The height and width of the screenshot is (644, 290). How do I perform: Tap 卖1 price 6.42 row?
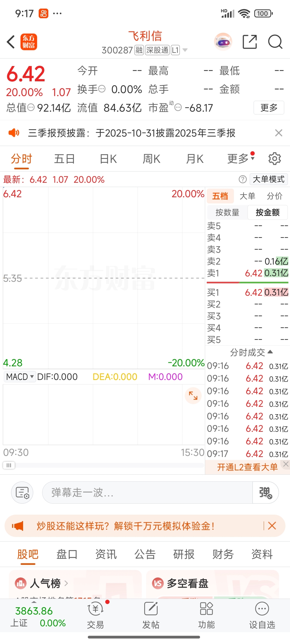[x=248, y=273]
